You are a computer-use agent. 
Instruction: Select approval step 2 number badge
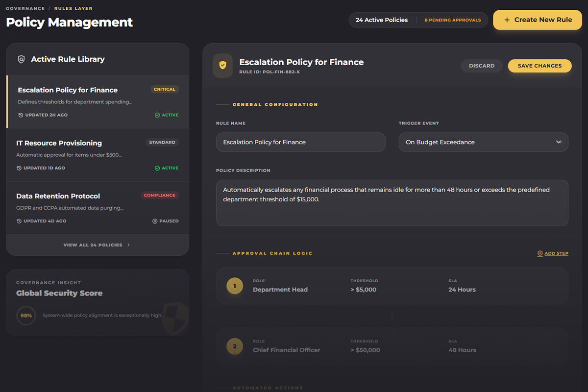[235, 346]
